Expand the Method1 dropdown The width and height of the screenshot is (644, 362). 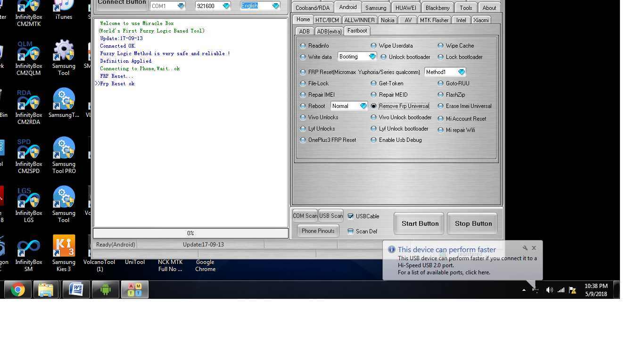coord(461,72)
